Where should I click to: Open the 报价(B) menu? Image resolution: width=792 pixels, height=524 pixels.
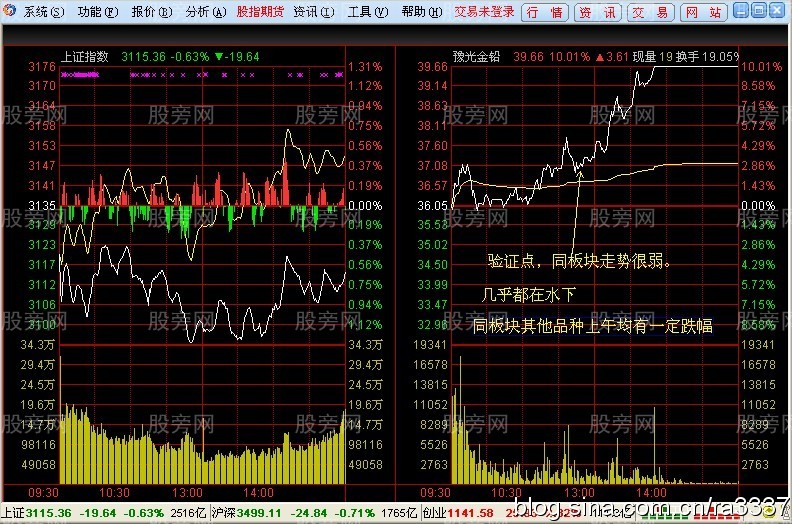151,11
